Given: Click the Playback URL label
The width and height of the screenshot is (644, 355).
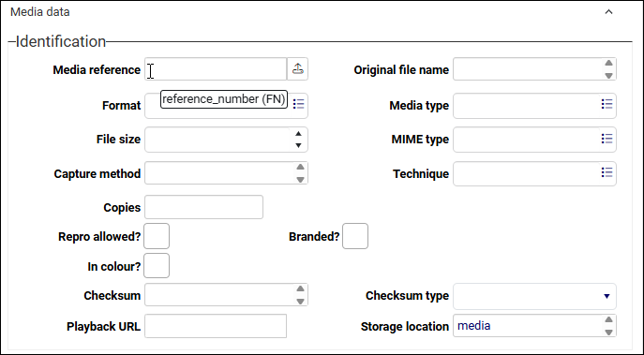Looking at the screenshot, I should coord(103,327).
